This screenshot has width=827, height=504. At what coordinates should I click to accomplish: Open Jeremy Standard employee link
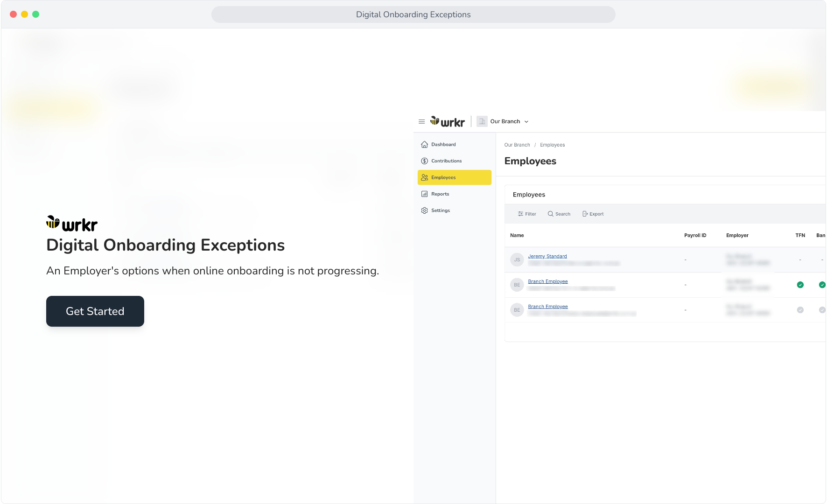point(547,256)
